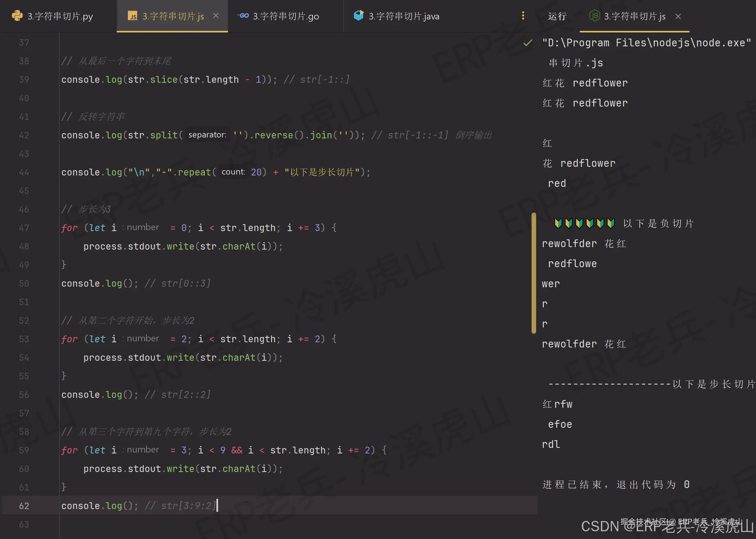Image resolution: width=756 pixels, height=539 pixels.
Task: Click the reverse() call on line 42
Action: [279, 135]
